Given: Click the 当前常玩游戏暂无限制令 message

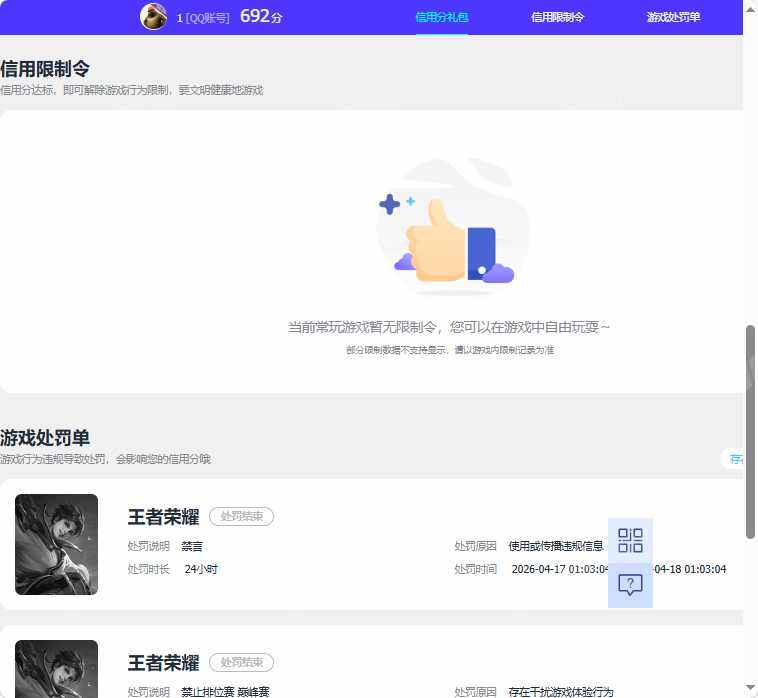Looking at the screenshot, I should (449, 327).
